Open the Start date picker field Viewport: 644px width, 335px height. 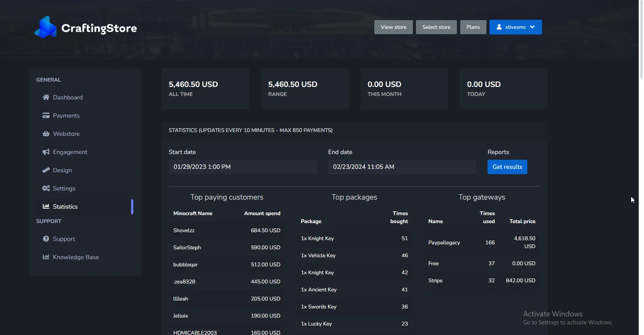[x=242, y=167]
